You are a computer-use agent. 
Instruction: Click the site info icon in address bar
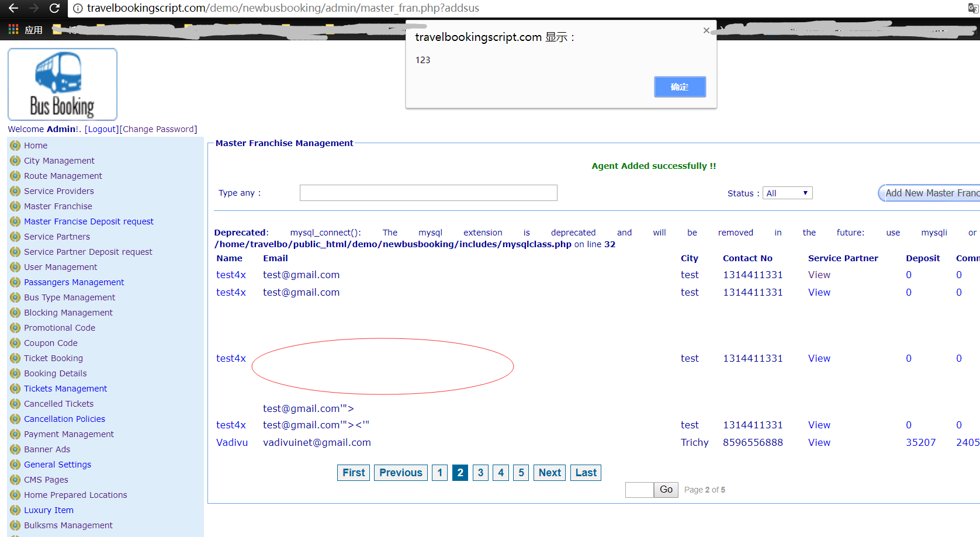(78, 8)
